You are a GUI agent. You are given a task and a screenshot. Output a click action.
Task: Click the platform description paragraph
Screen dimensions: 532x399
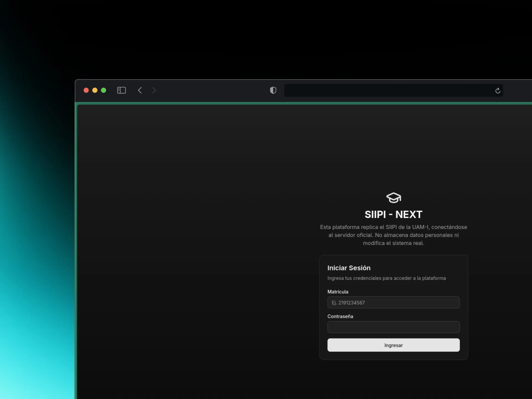point(393,235)
